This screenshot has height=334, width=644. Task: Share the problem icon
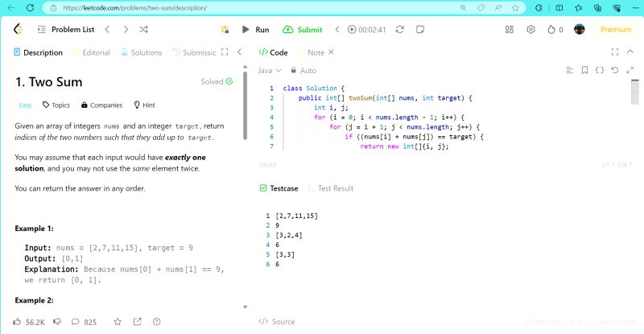click(x=137, y=322)
